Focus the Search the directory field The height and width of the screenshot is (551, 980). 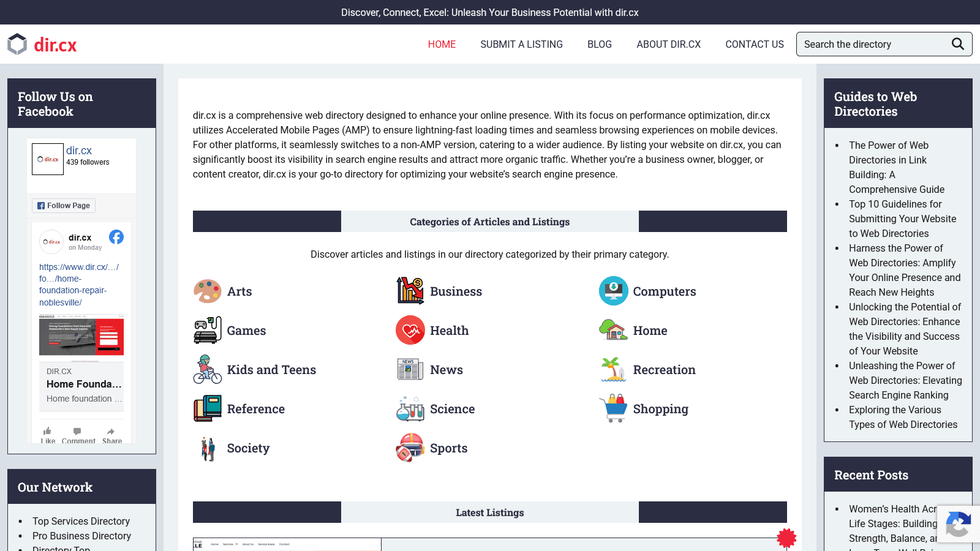coord(875,44)
